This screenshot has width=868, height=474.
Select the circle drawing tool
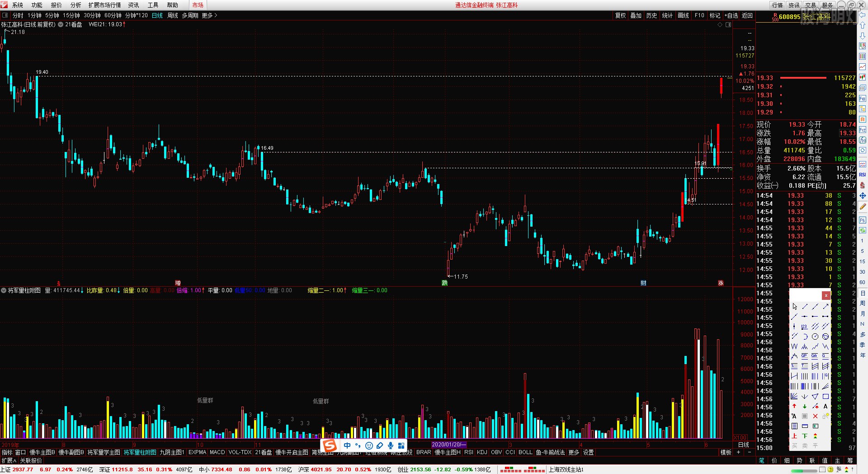coord(815,336)
